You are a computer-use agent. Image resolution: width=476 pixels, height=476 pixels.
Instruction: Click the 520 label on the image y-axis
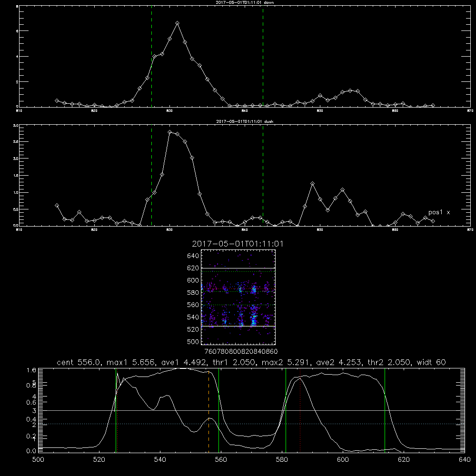click(x=193, y=329)
